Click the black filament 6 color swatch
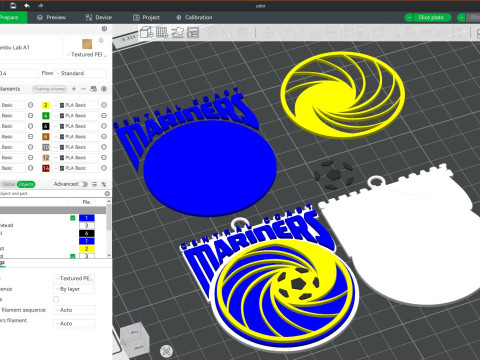Viewport: 480px width, 360px height. tap(46, 126)
